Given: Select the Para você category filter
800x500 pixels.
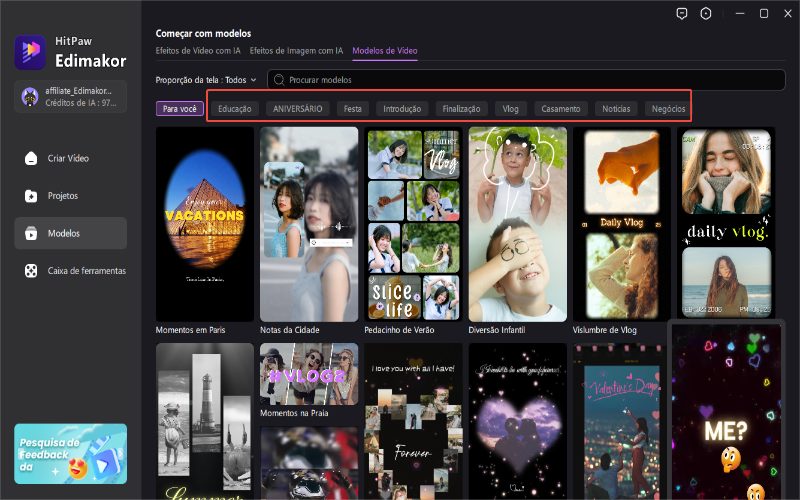Looking at the screenshot, I should pos(180,108).
